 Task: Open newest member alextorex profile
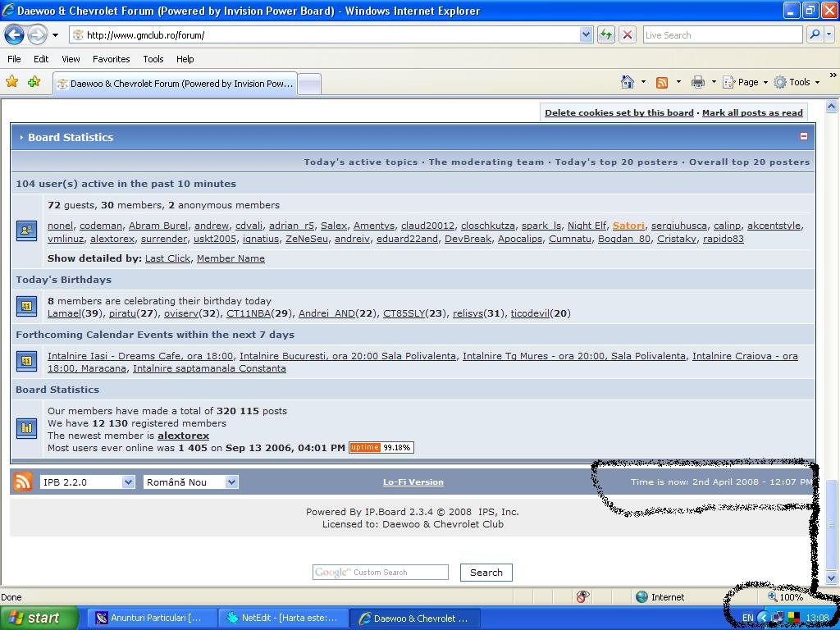(183, 436)
